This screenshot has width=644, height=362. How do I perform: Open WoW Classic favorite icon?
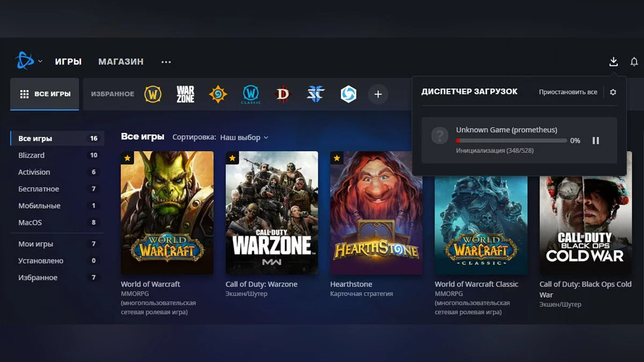(x=251, y=94)
